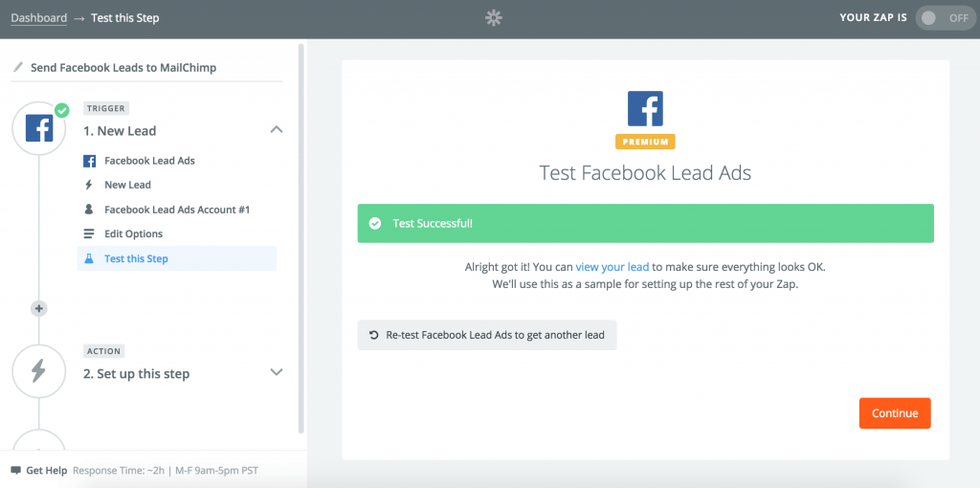Image resolution: width=980 pixels, height=488 pixels.
Task: Click the 2. Set up this step heading
Action: [136, 373]
